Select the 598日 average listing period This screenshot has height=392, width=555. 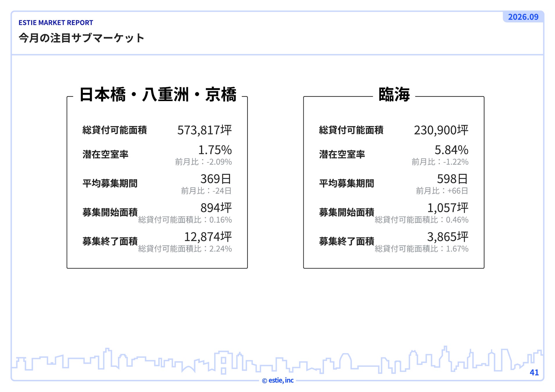(x=452, y=179)
